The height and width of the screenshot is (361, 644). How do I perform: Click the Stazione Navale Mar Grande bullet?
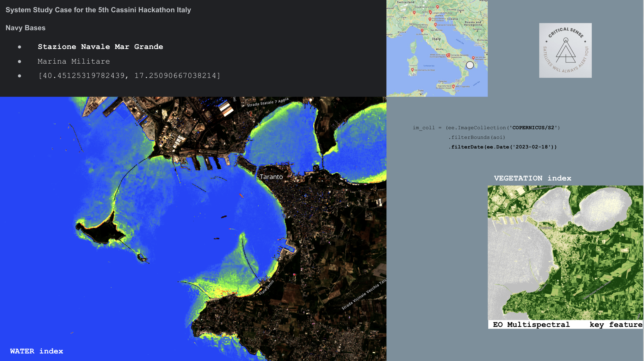(x=100, y=47)
